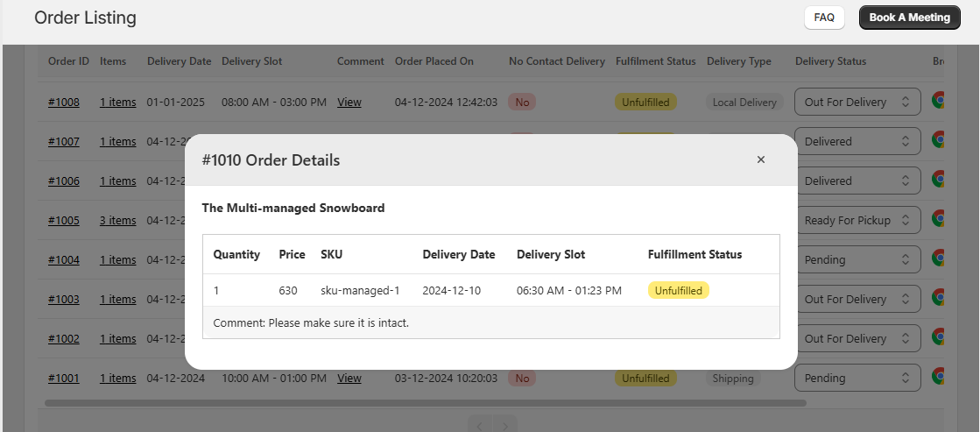Click the Chrome icon in the #1005 row
Viewport: 980px width, 432px height.
[x=938, y=220]
